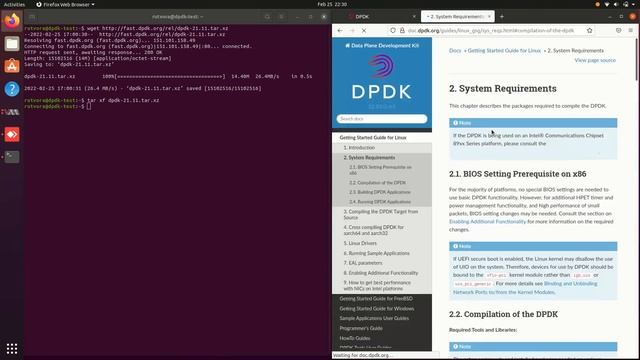Open the Files manager dock icon

(x=12, y=43)
